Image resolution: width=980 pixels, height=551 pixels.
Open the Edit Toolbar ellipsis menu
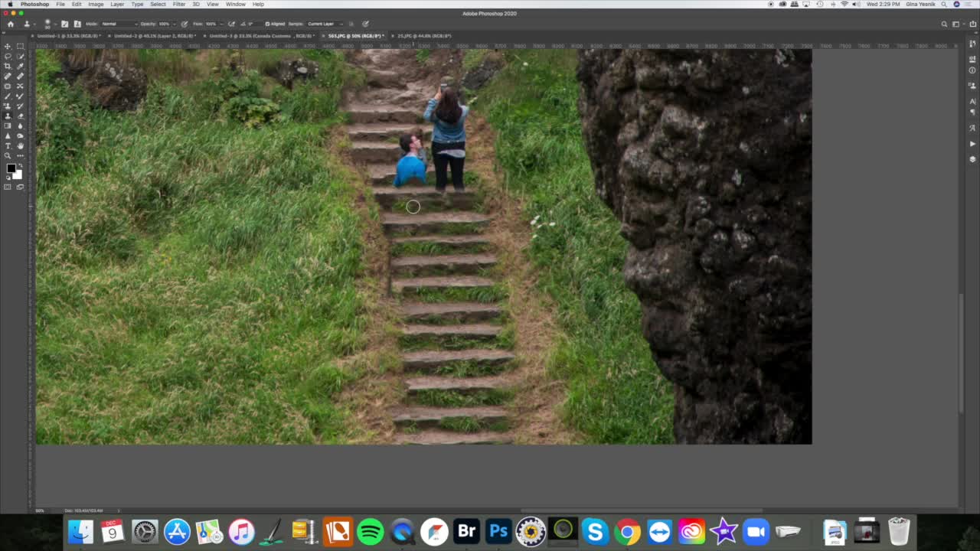click(x=20, y=155)
